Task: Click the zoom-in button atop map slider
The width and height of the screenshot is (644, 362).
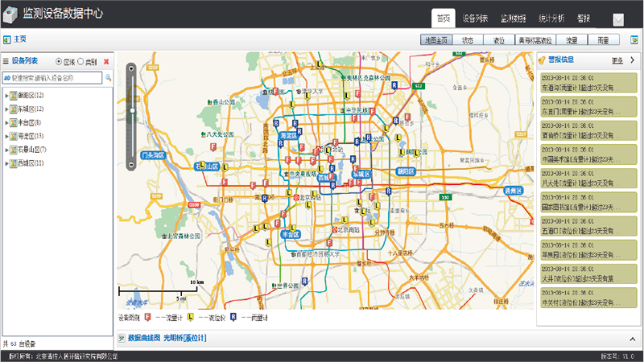Action: coord(131,69)
